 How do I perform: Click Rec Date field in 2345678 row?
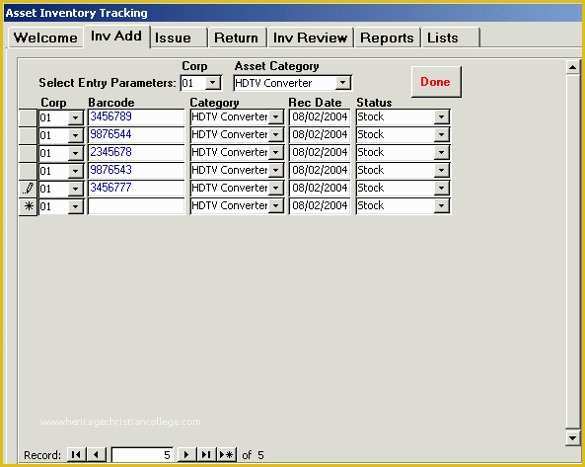(x=320, y=153)
